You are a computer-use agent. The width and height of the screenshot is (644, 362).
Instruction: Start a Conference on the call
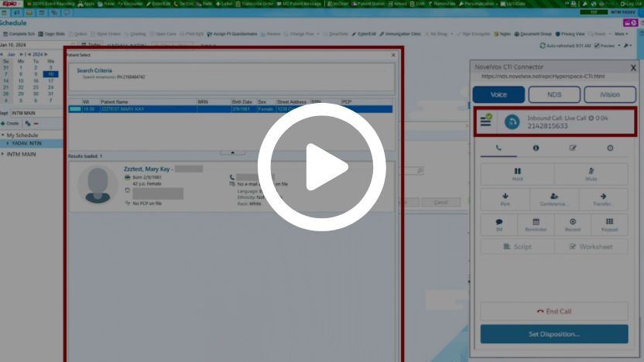(x=554, y=200)
